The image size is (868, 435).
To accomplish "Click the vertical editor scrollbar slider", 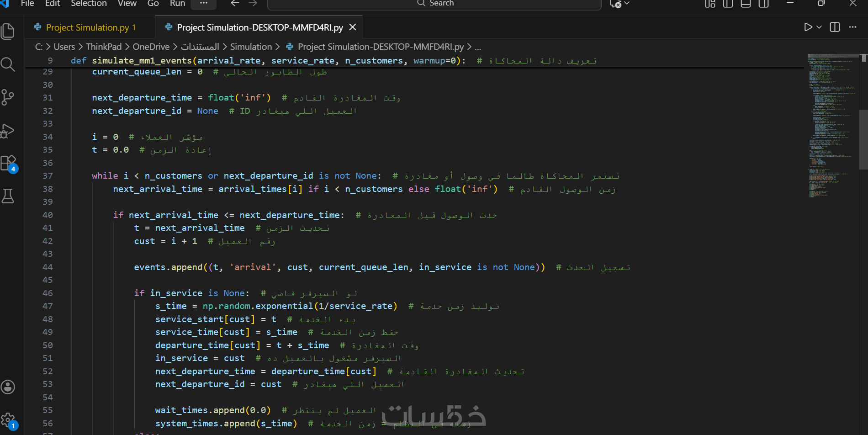I will (x=863, y=139).
